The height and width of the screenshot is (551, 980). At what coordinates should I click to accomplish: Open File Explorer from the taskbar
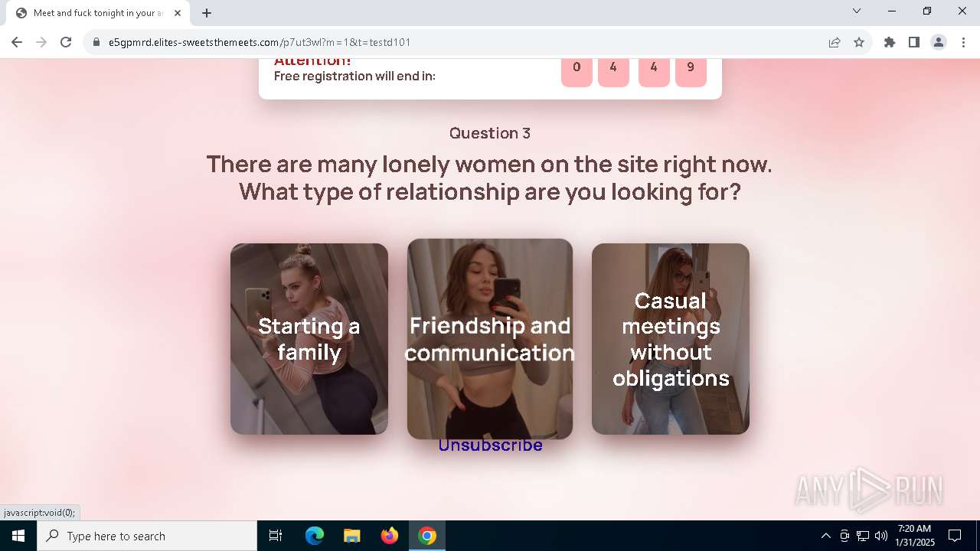[x=351, y=536]
